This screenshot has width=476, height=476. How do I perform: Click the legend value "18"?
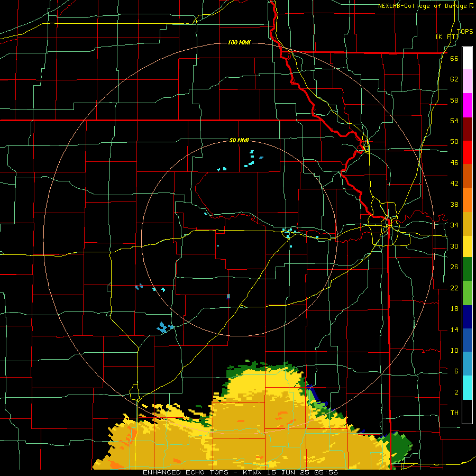(454, 309)
